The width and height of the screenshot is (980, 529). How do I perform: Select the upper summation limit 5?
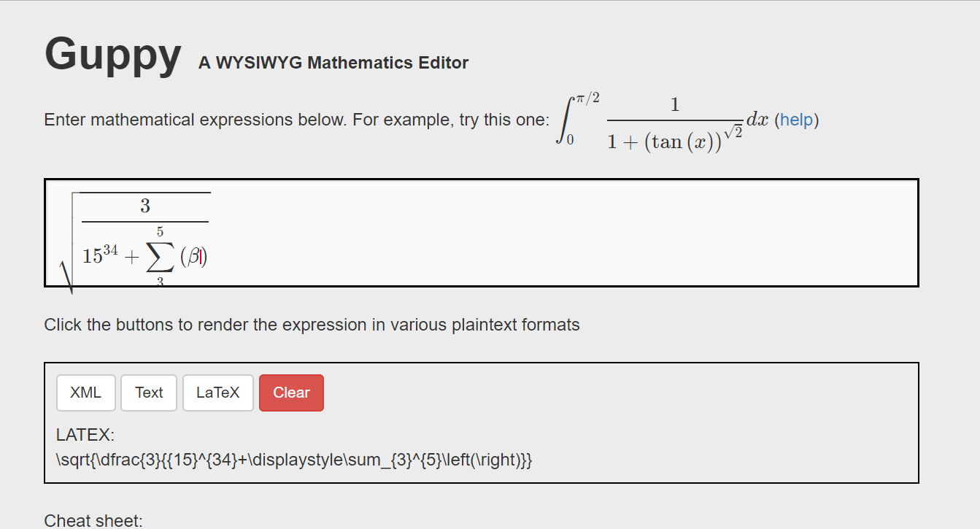pyautogui.click(x=160, y=230)
